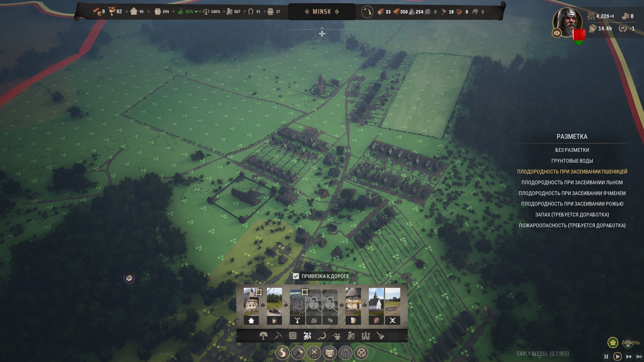The image size is (644, 362).
Task: Set double speed with fast-forward button
Action: [x=629, y=356]
